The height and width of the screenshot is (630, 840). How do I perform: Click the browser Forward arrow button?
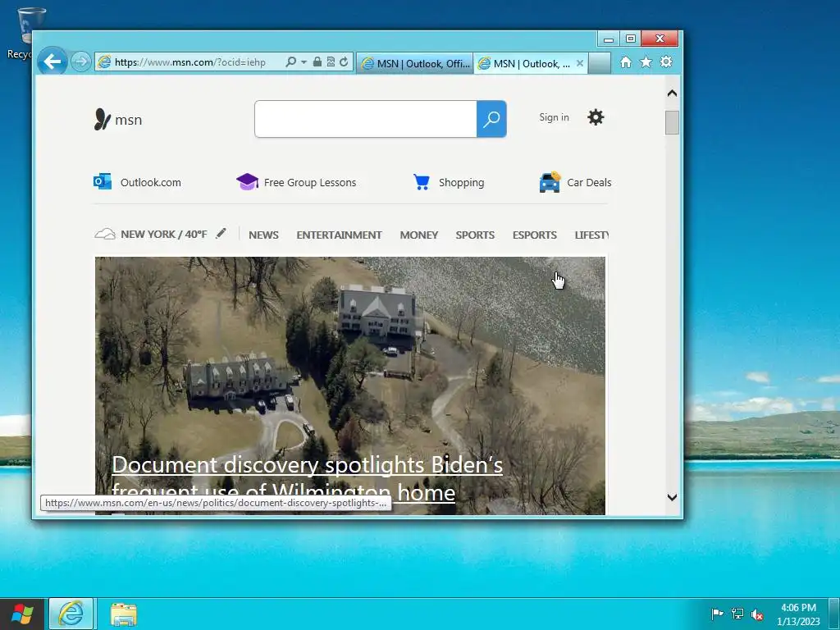point(80,62)
